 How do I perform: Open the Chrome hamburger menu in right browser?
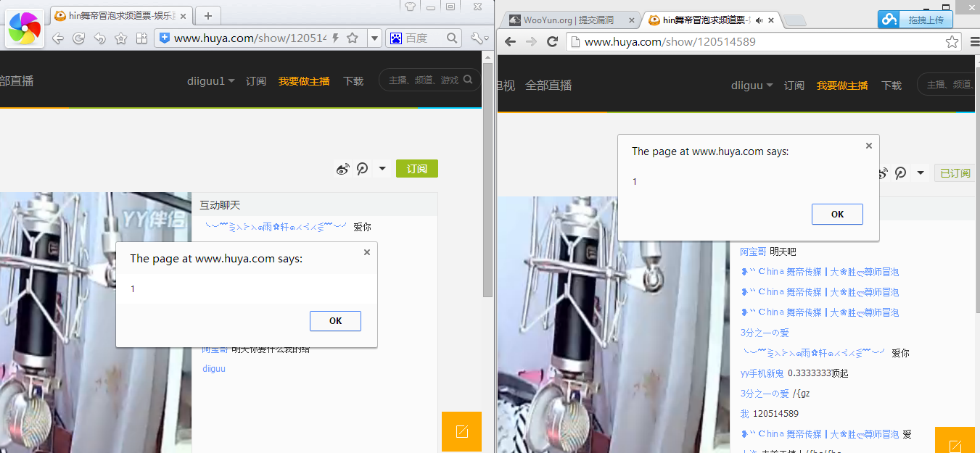click(974, 42)
